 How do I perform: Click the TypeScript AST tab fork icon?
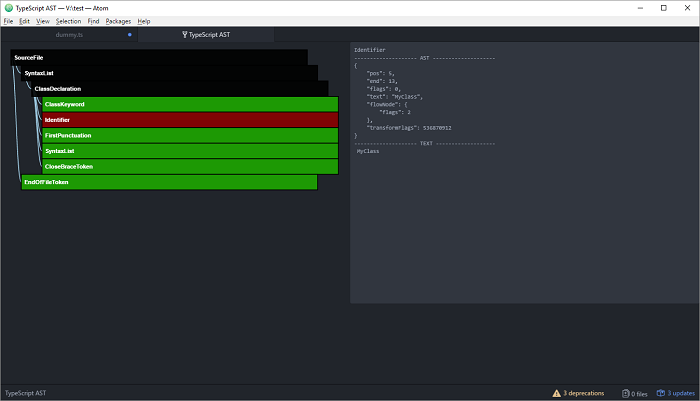(x=184, y=34)
